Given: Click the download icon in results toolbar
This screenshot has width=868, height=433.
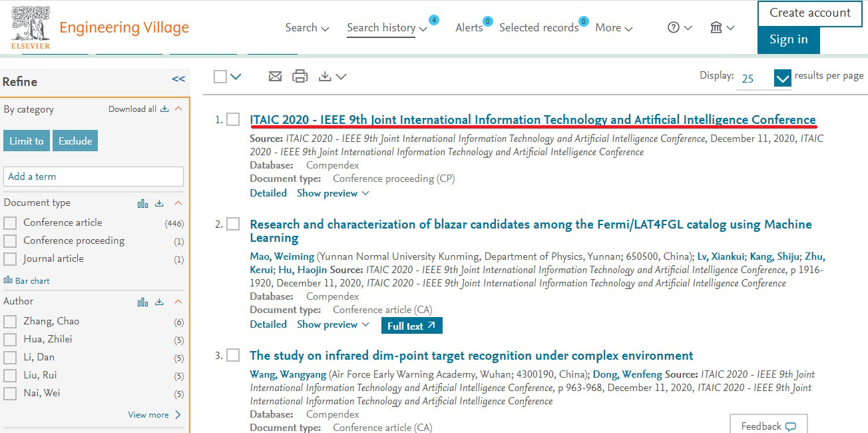Looking at the screenshot, I should click(325, 77).
